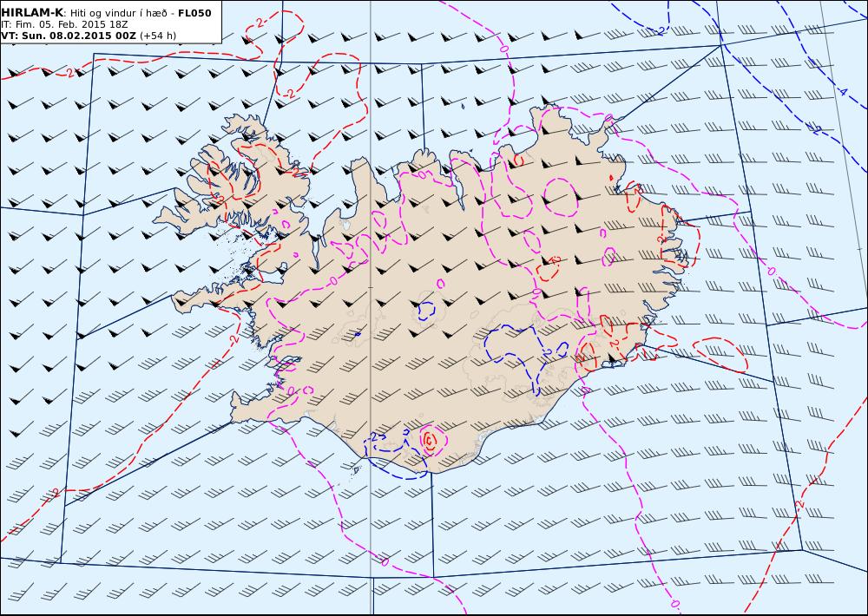Click the HIRLAM-K model title text
Screen dimensions: 868x616
(32, 13)
